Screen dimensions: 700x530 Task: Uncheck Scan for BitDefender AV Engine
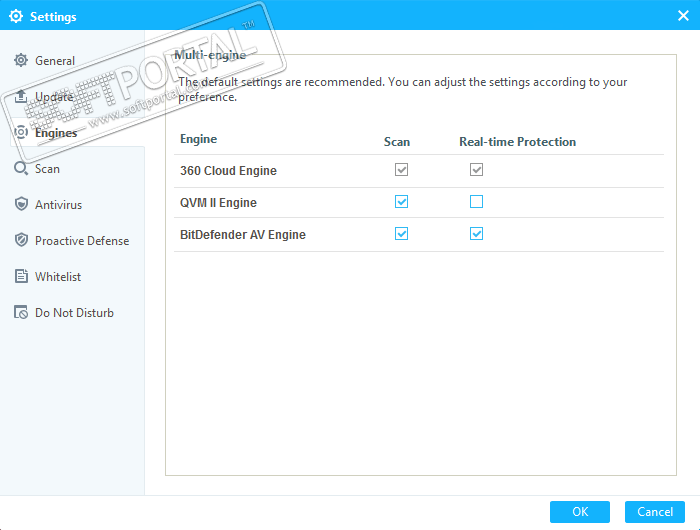tap(401, 234)
